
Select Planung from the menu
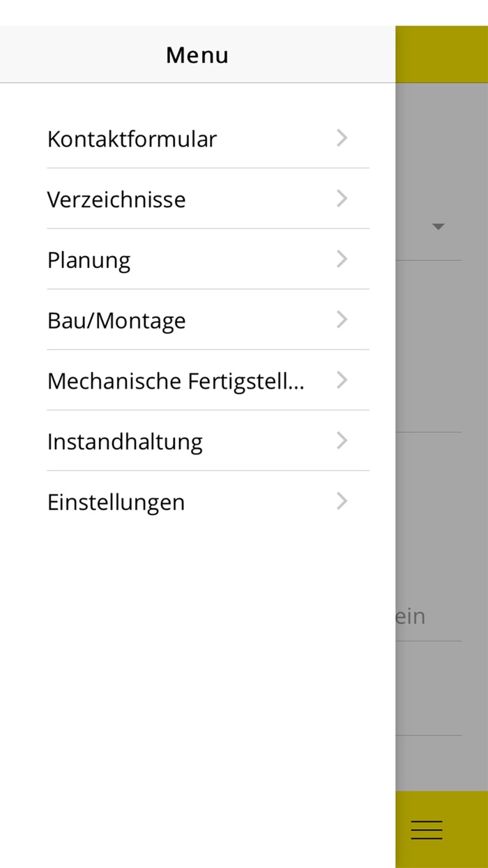(x=89, y=259)
